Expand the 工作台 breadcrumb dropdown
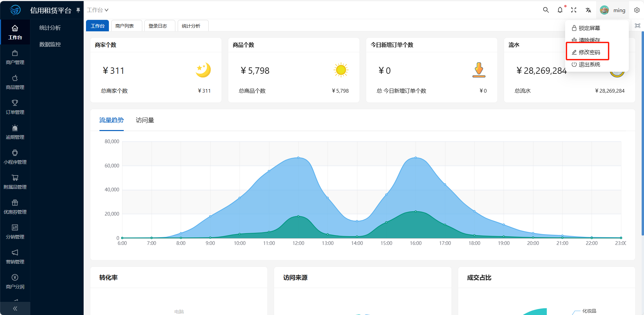The width and height of the screenshot is (644, 315). [98, 10]
